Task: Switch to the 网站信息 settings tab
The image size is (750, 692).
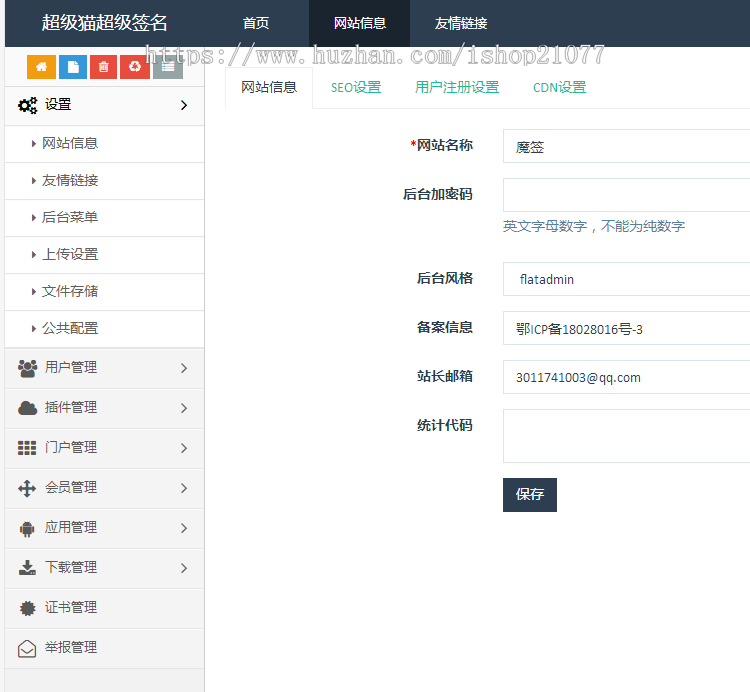Action: (269, 88)
